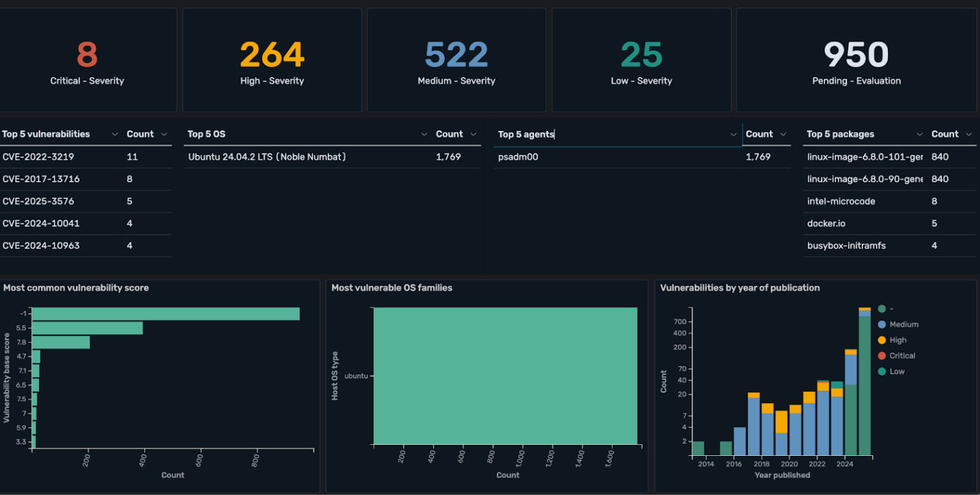
Task: Select the High severity count 264
Action: 272,55
